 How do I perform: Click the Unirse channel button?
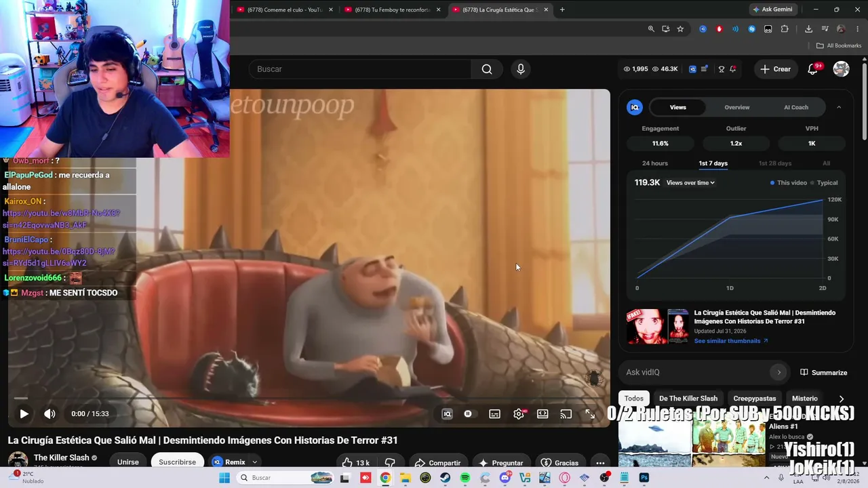click(x=127, y=462)
